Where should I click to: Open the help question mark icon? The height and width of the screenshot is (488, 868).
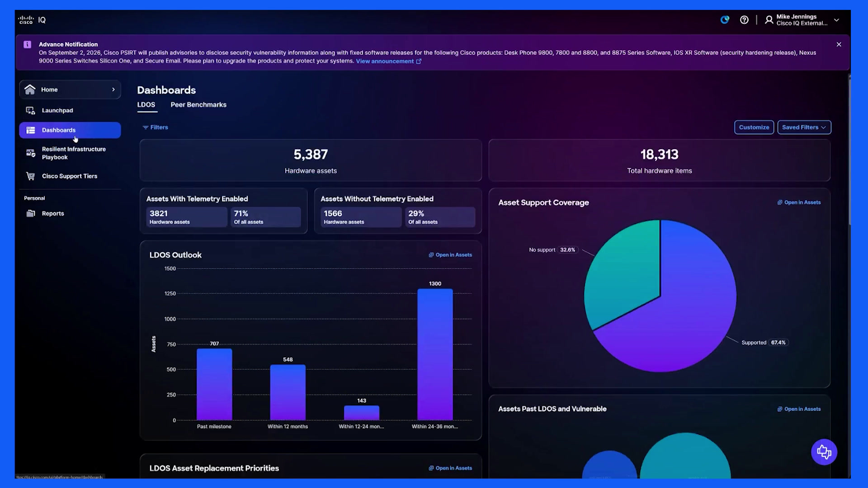point(744,20)
